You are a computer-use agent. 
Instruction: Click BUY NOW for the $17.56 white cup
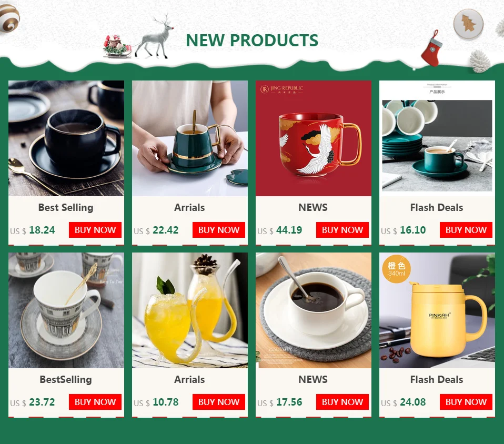click(342, 402)
